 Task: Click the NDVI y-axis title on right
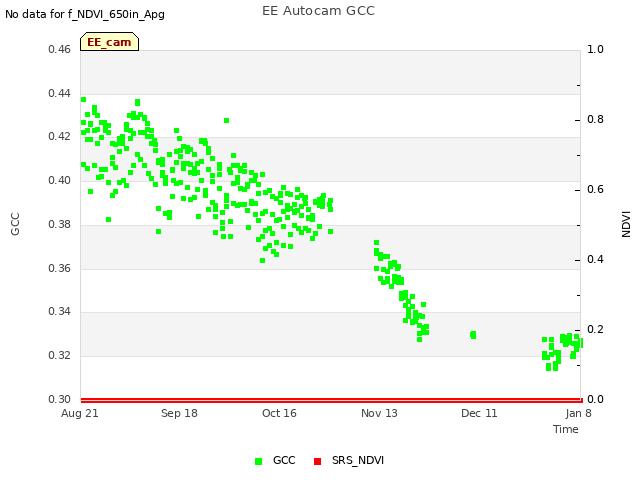(x=626, y=224)
